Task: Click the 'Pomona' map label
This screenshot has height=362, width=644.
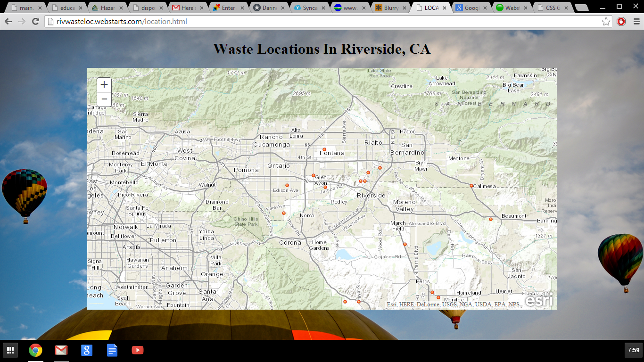Action: pos(247,170)
